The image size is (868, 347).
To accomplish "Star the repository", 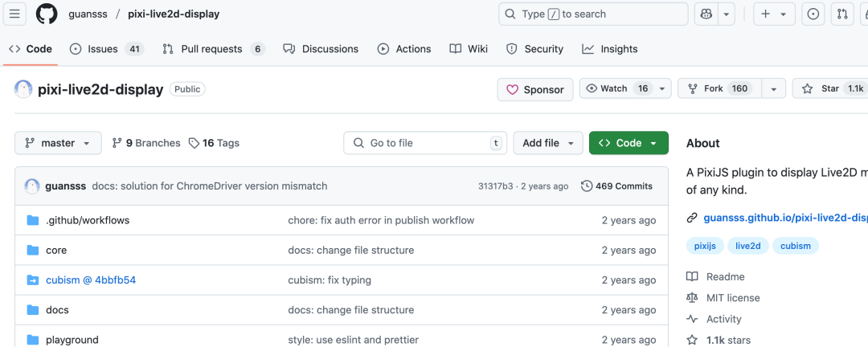I will tap(830, 88).
